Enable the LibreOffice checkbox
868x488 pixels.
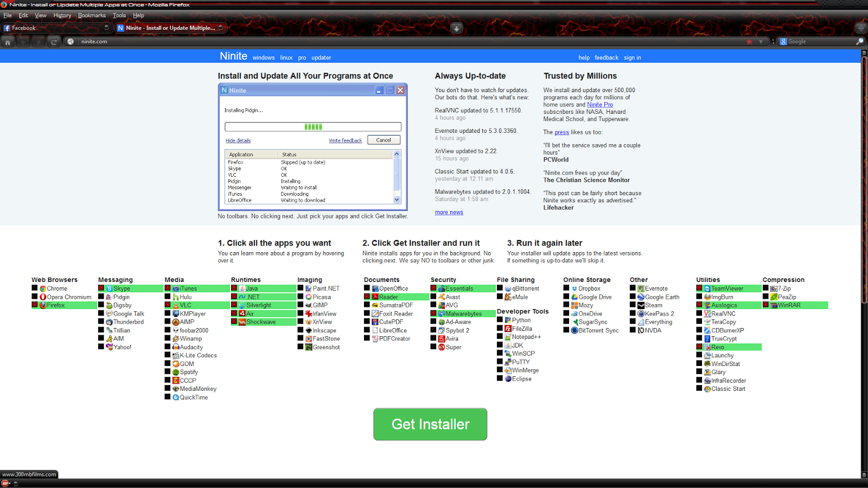[x=367, y=330]
